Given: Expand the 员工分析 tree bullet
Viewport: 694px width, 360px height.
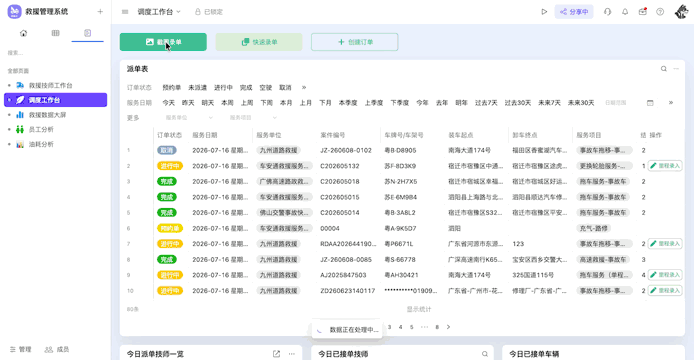Looking at the screenshot, I should tap(9, 129).
